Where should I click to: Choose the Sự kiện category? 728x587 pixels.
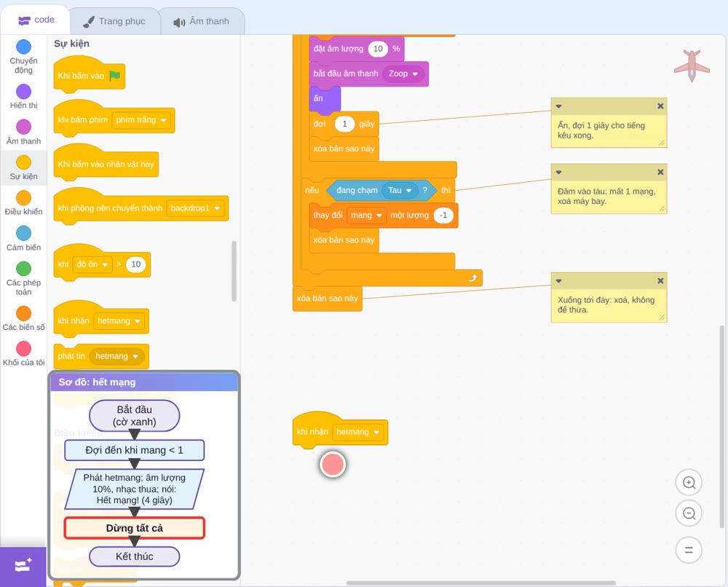tap(24, 168)
